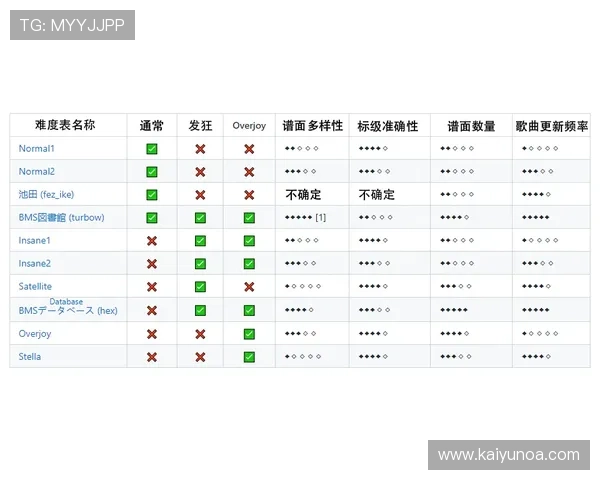Click the red cross for 池田 (fez_ike) under 发狂
This screenshot has height=480, width=600.
(x=200, y=195)
